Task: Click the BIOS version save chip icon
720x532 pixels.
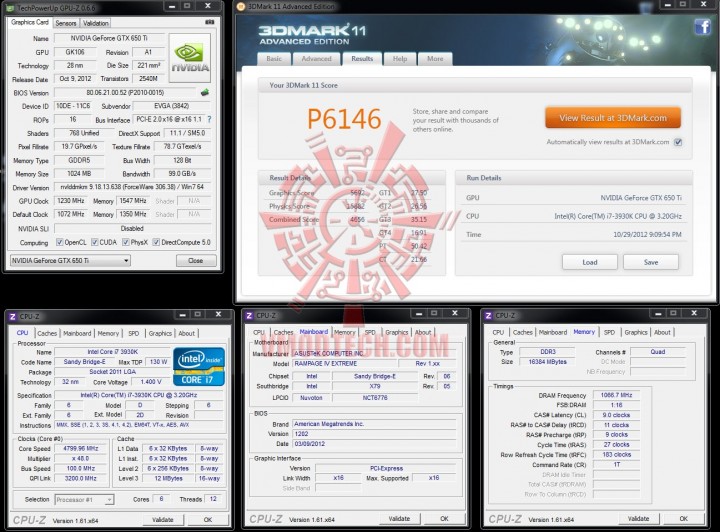Action: coord(205,92)
